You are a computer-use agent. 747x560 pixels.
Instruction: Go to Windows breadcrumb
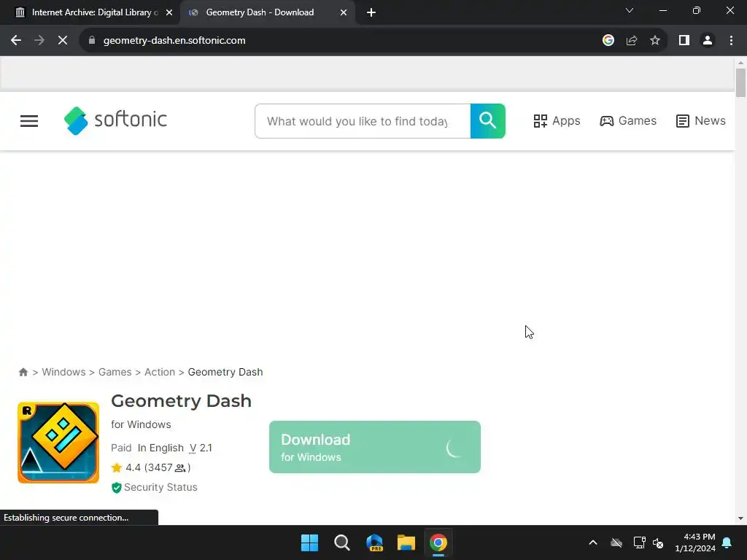[64, 372]
